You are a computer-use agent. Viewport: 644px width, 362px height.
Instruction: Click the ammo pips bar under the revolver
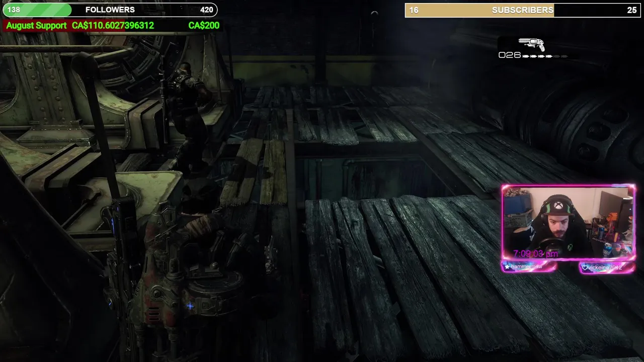coord(545,56)
